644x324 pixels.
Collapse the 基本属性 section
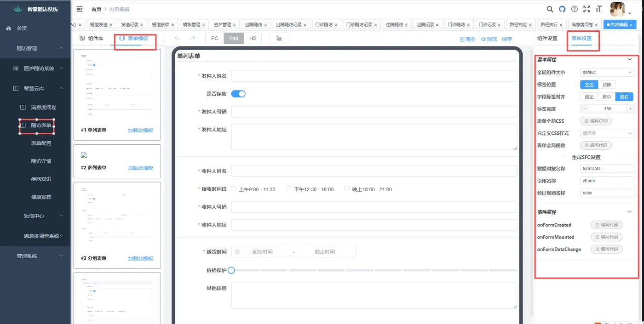[630, 59]
